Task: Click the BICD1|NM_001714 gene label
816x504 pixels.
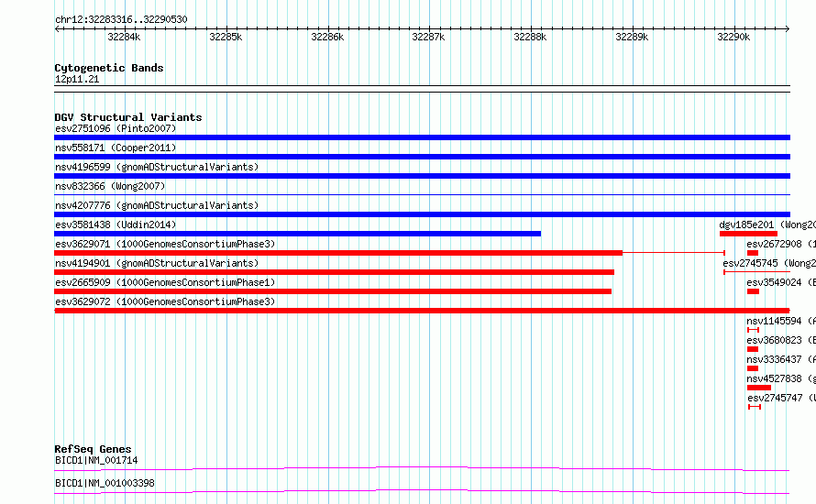Action: pos(96,460)
